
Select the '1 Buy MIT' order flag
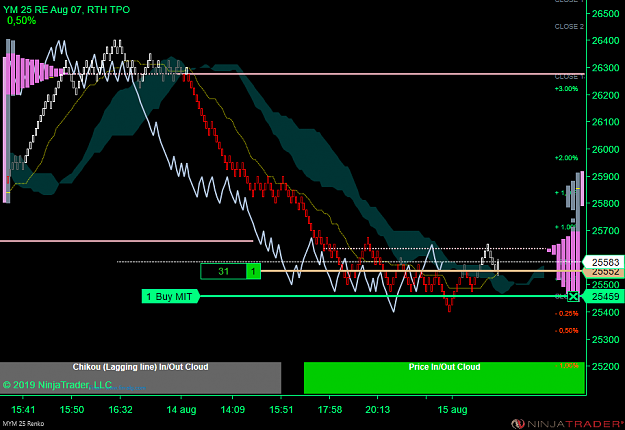(171, 296)
